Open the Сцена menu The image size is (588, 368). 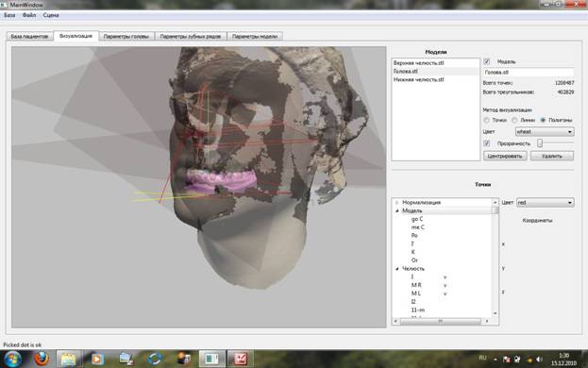coord(51,15)
